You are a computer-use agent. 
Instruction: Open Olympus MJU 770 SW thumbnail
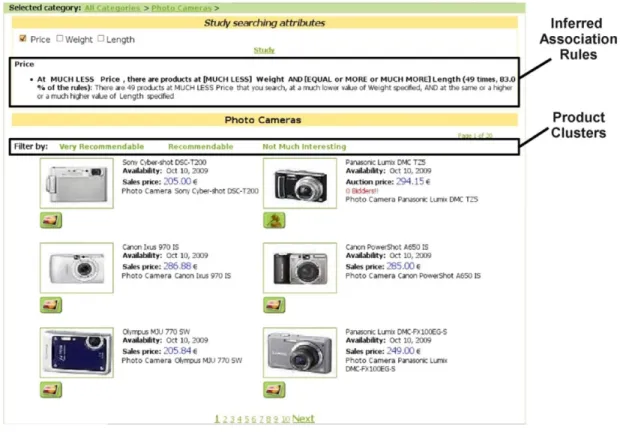(77, 353)
